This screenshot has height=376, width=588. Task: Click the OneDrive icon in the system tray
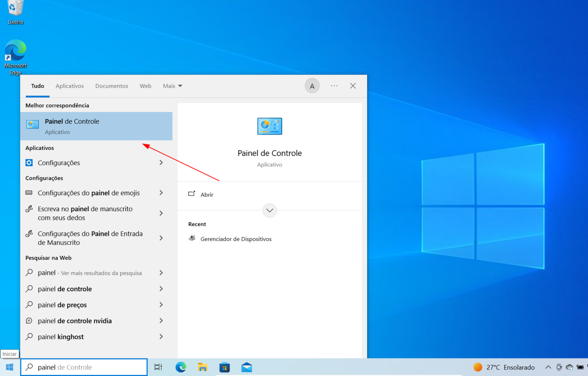click(569, 367)
